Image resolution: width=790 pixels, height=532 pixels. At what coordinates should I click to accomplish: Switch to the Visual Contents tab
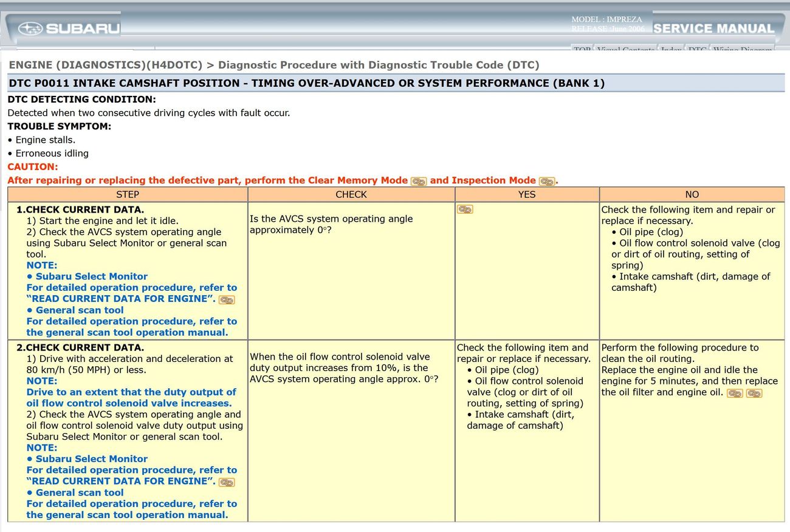626,49
